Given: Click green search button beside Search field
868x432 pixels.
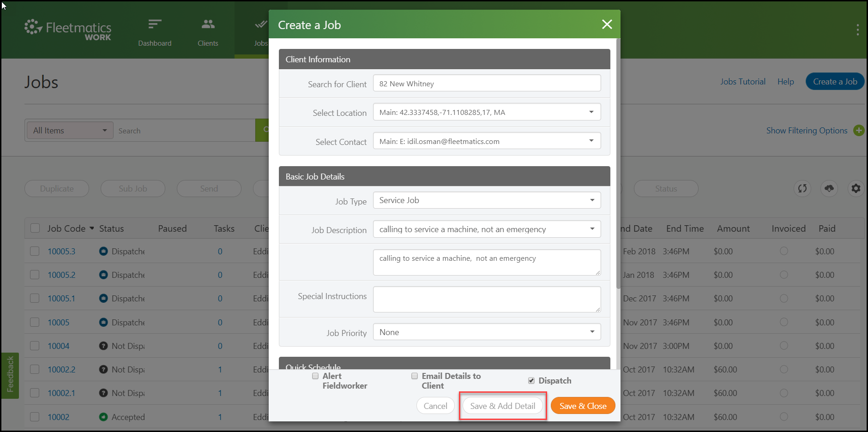Looking at the screenshot, I should tap(262, 130).
